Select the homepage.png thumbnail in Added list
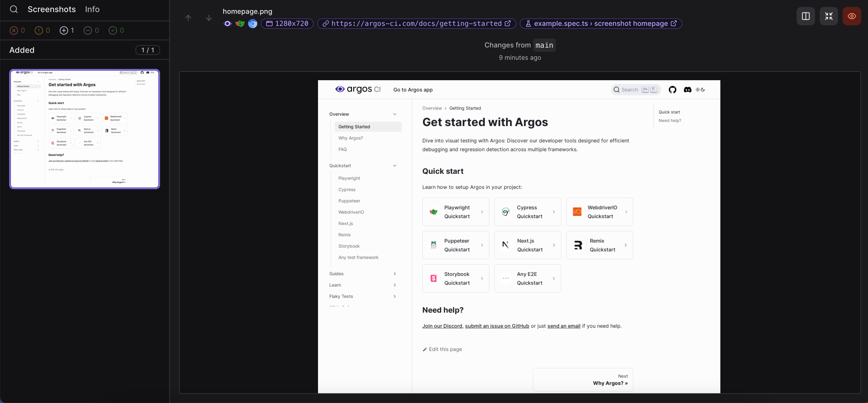Image resolution: width=868 pixels, height=403 pixels. pyautogui.click(x=85, y=129)
